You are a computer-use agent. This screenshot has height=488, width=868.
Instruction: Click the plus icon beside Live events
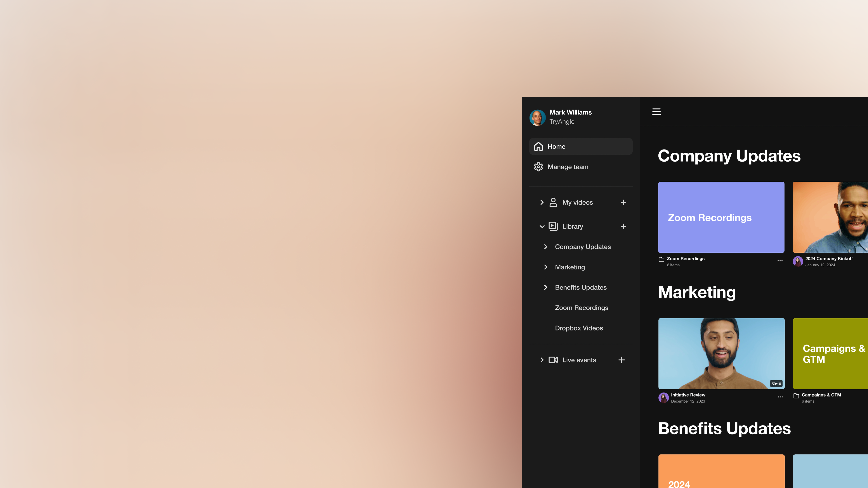621,360
